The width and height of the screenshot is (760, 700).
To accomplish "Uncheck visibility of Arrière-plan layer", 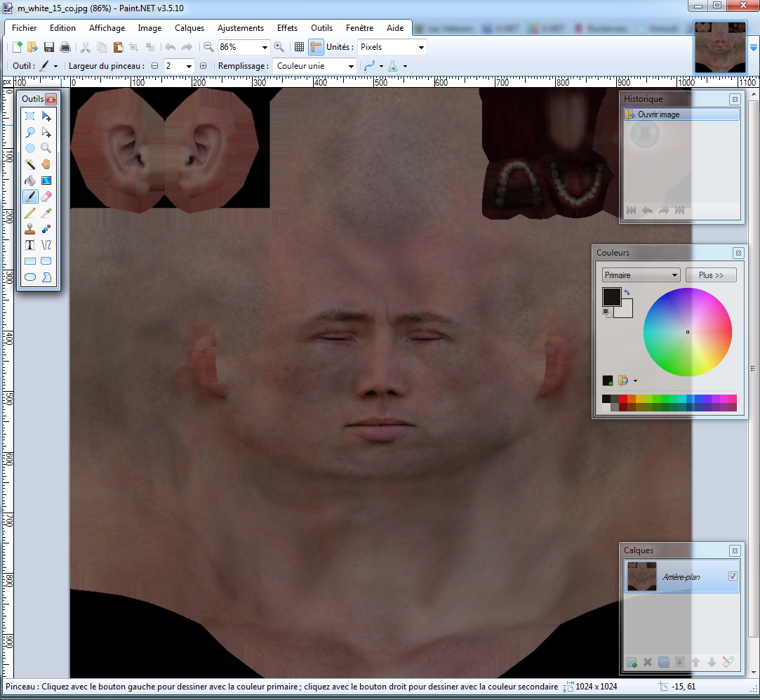I will pyautogui.click(x=733, y=576).
